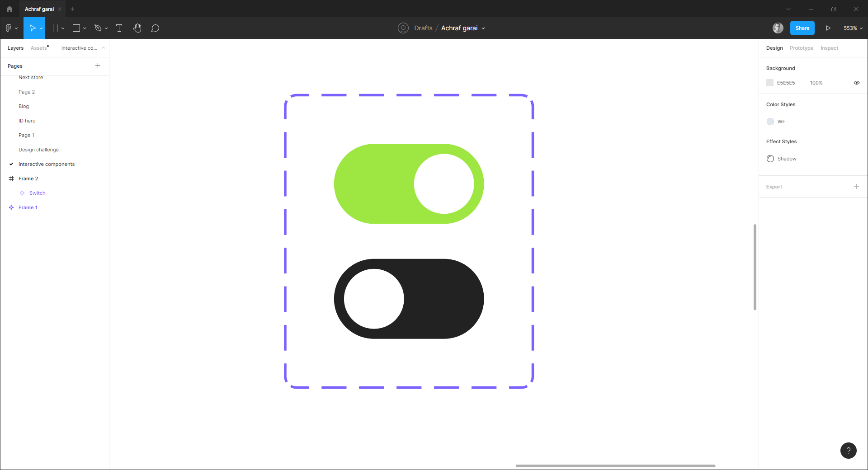This screenshot has height=470, width=868.
Task: Select the Hand tool
Action: [x=137, y=28]
